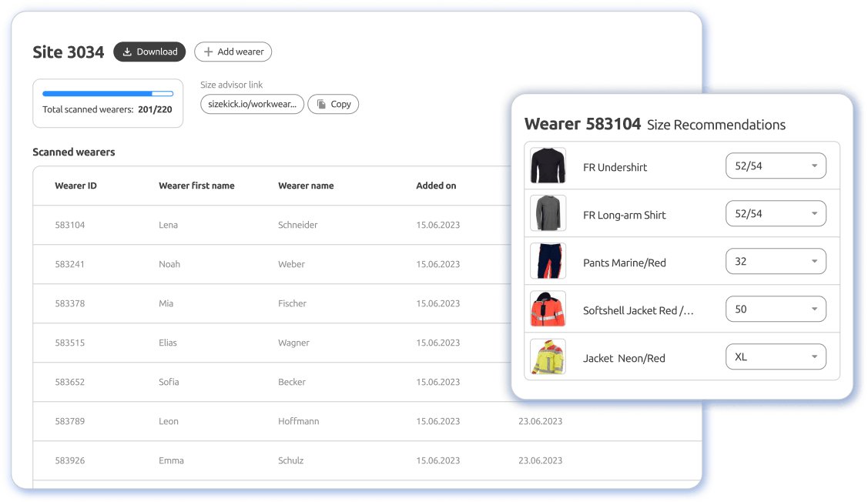Screen dimensions: 868x502
Task: Open FR Undershirt size dropdown
Action: pyautogui.click(x=776, y=166)
